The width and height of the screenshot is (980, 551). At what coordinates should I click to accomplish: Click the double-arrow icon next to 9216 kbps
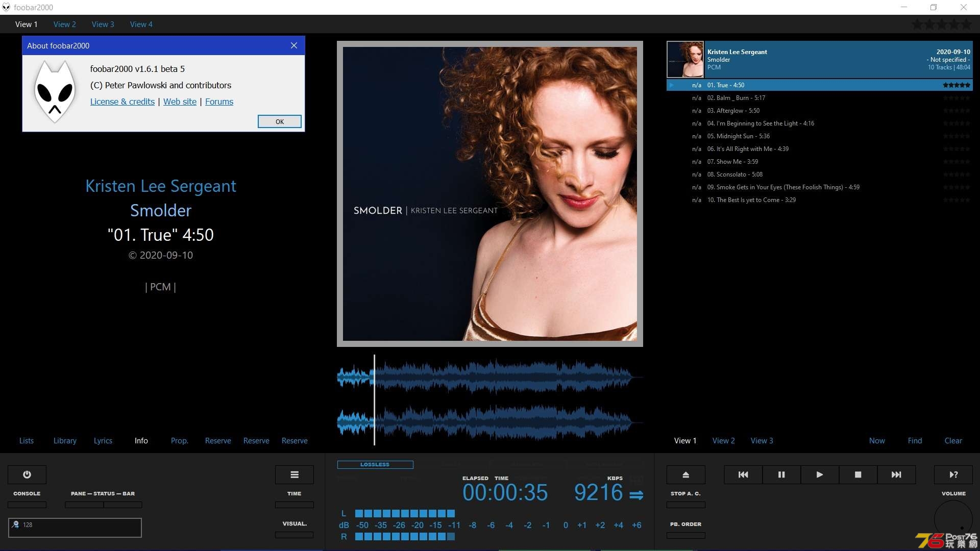click(636, 495)
